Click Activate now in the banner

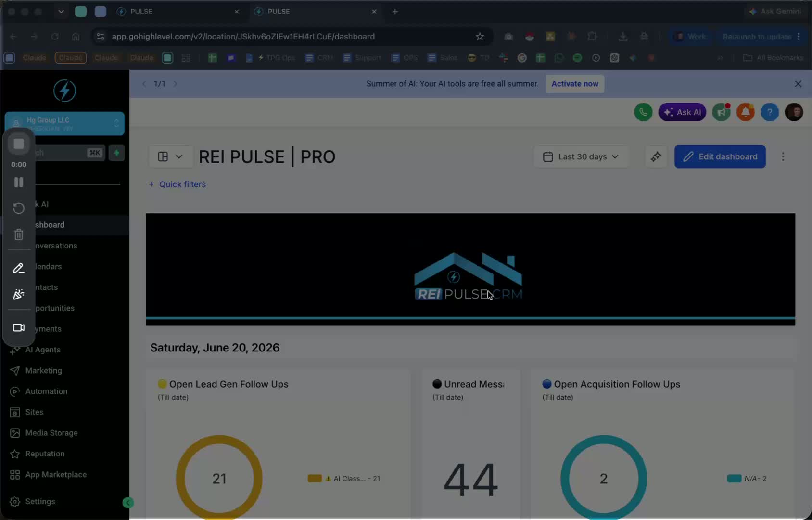tap(575, 84)
